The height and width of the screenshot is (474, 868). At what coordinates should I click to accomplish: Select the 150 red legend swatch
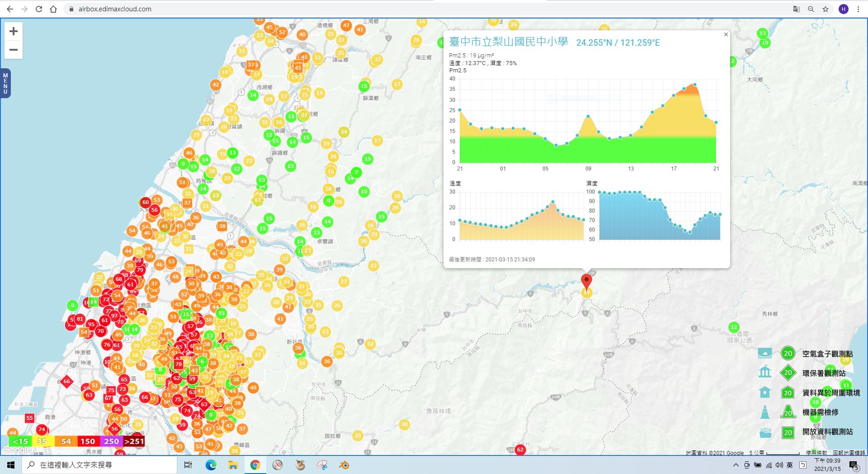[88, 441]
